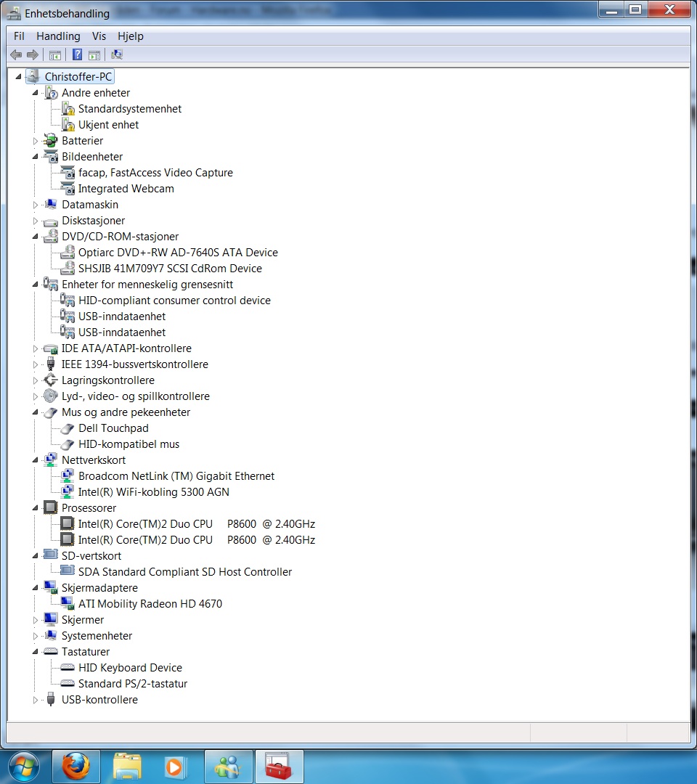This screenshot has width=697, height=784.
Task: Select the second Core 2 Duo P8600 entry
Action: point(197,540)
